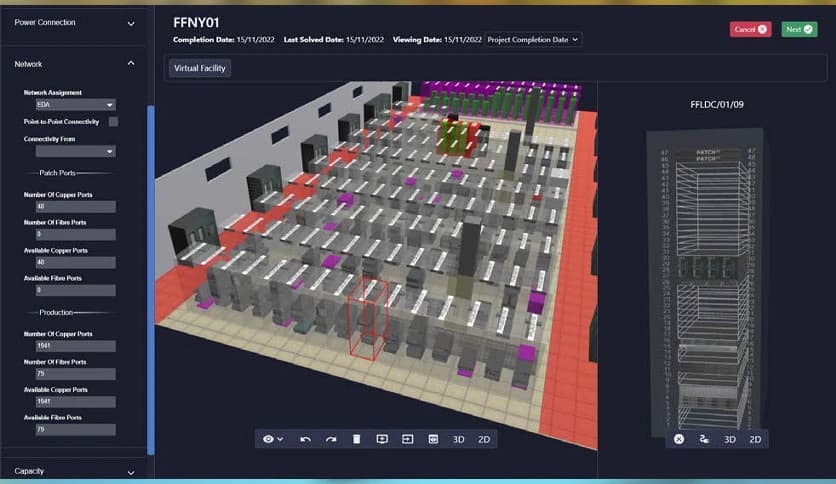Click the Completion Date 15/11/2022 value
This screenshot has height=484, width=836.
click(x=255, y=39)
